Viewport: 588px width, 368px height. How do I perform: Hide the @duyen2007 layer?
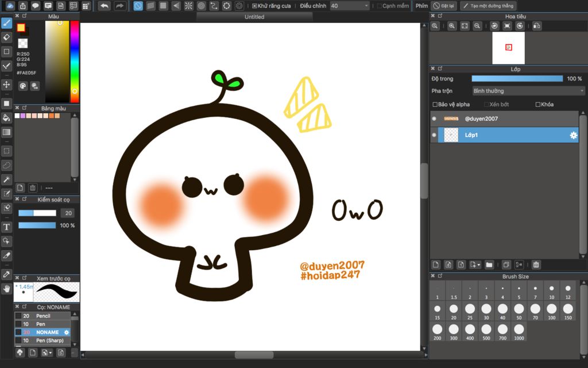pos(434,118)
